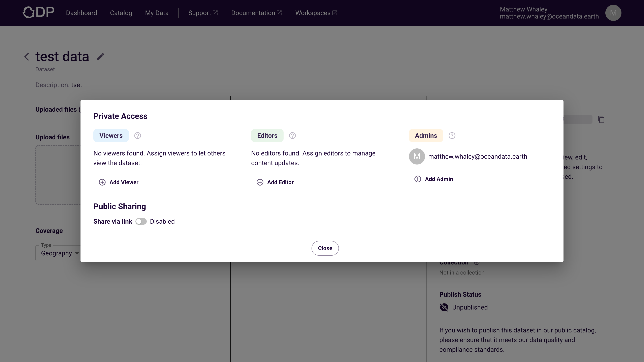Close the Private Access dialog
The width and height of the screenshot is (644, 362).
point(325,248)
